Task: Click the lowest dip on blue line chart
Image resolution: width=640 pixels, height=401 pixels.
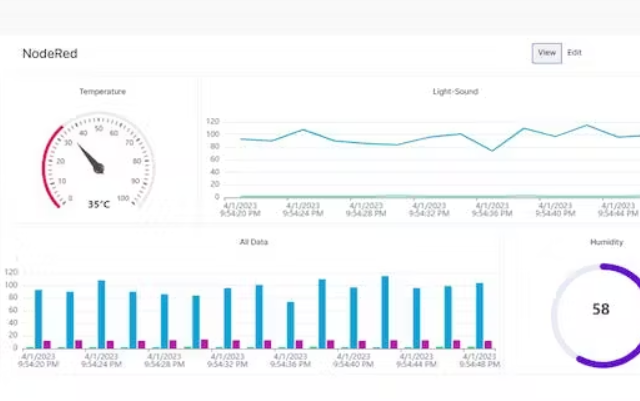Action: [x=492, y=150]
